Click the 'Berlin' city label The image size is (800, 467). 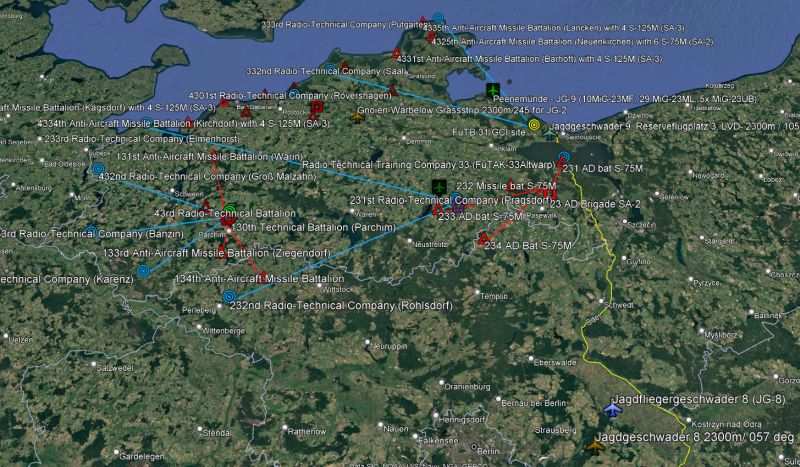coord(488,451)
